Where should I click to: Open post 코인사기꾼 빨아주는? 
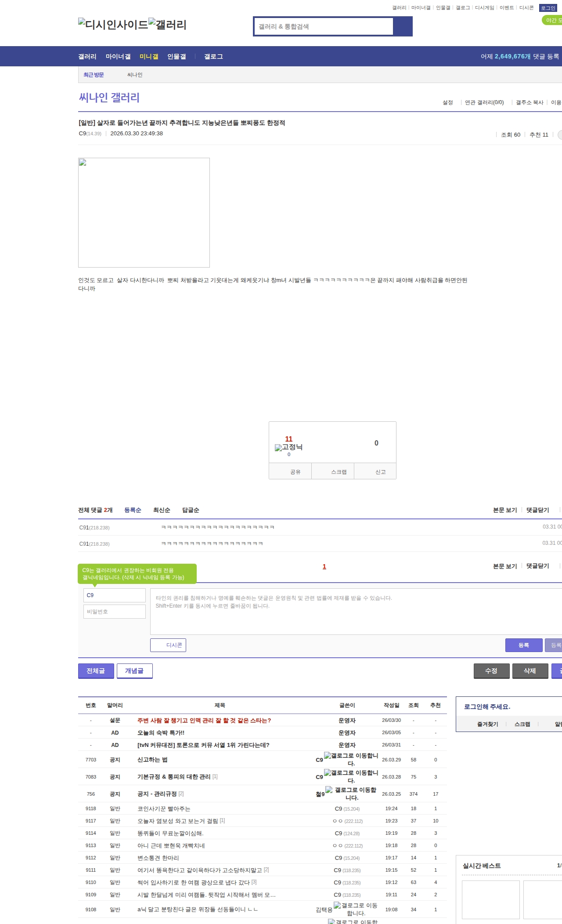click(x=164, y=809)
